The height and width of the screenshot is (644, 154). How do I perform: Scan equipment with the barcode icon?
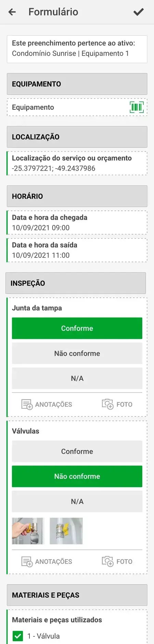coord(137,107)
